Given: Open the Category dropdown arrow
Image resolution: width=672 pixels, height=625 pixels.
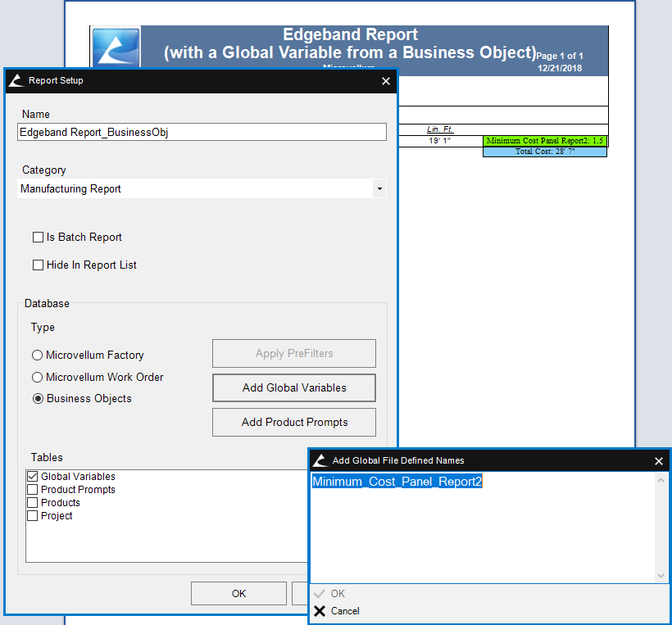Looking at the screenshot, I should click(379, 188).
